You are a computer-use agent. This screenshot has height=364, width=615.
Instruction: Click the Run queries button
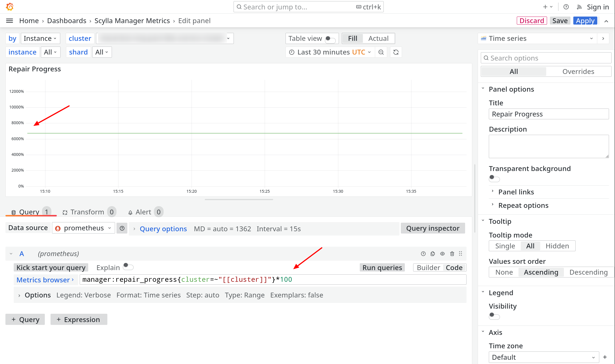click(x=382, y=267)
